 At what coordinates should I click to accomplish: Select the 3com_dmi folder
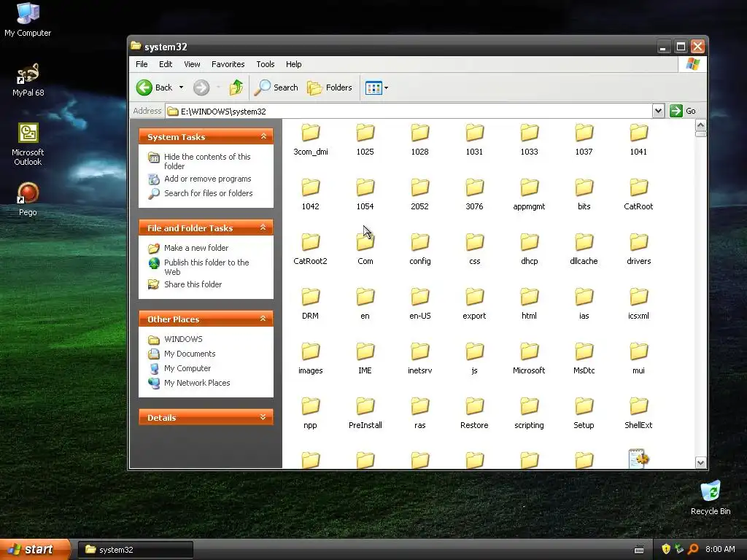click(x=311, y=139)
